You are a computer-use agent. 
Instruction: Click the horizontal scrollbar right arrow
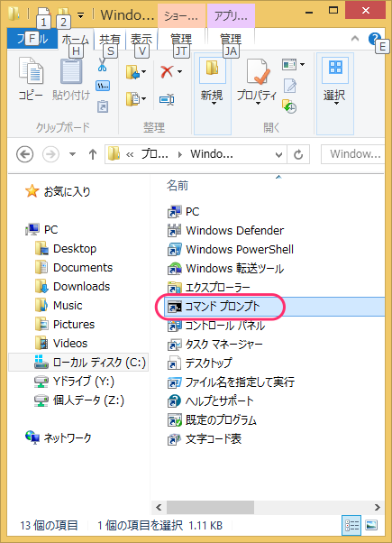(377, 508)
